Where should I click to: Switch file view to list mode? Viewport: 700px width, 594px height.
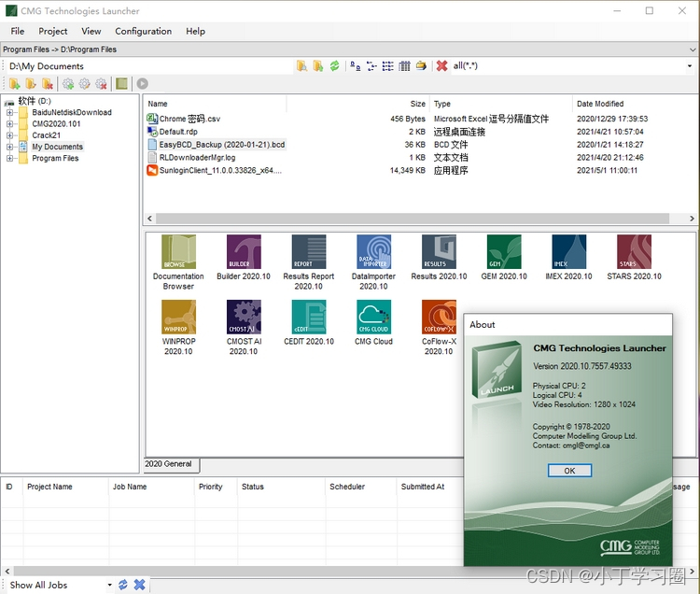[x=388, y=66]
